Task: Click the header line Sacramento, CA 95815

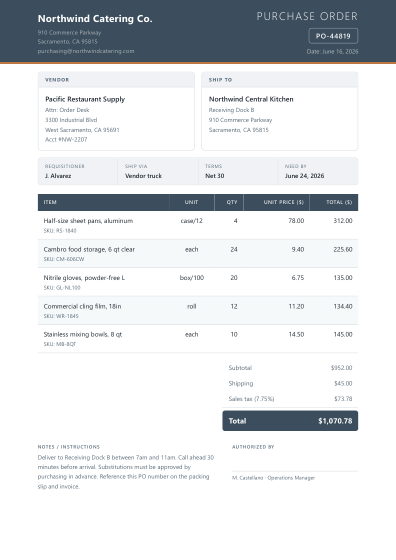Action: pos(67,41)
